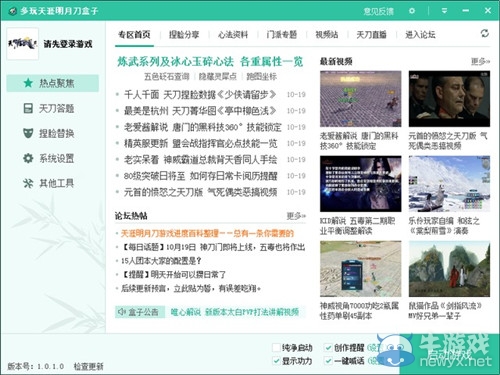Screen dimensions: 500x375
Task: Open 天刀答题 via its sidebar icon
Action: (x=28, y=108)
